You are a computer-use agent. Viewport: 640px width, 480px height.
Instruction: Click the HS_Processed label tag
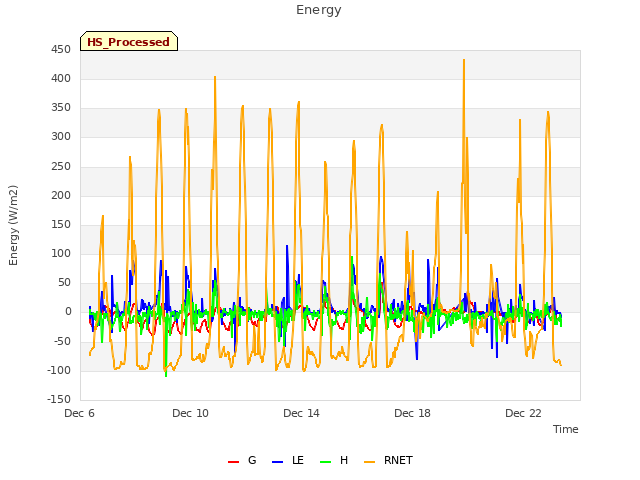tap(129, 41)
